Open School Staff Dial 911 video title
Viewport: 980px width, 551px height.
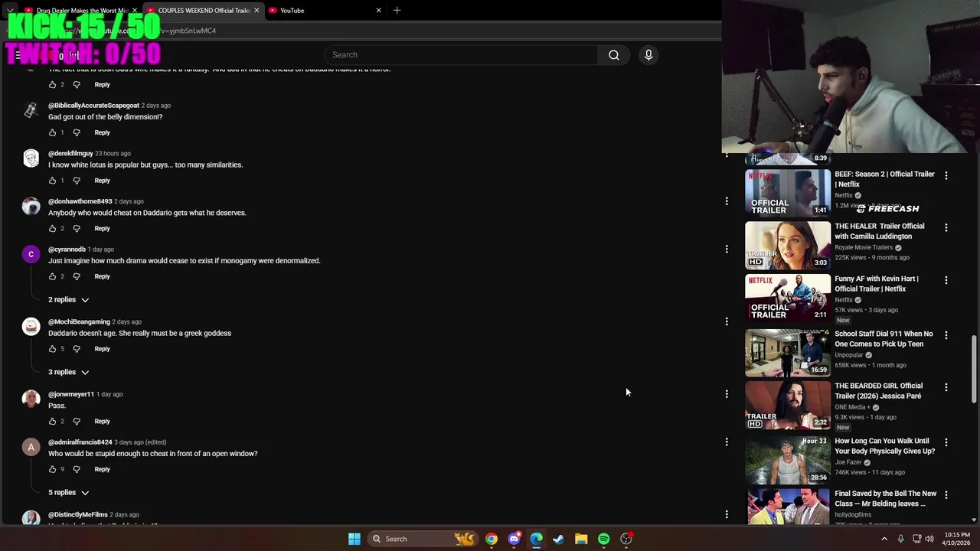tap(884, 339)
